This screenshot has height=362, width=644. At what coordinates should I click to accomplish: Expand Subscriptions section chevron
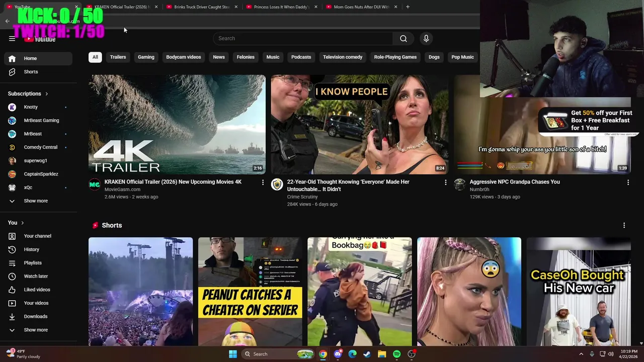(x=47, y=94)
